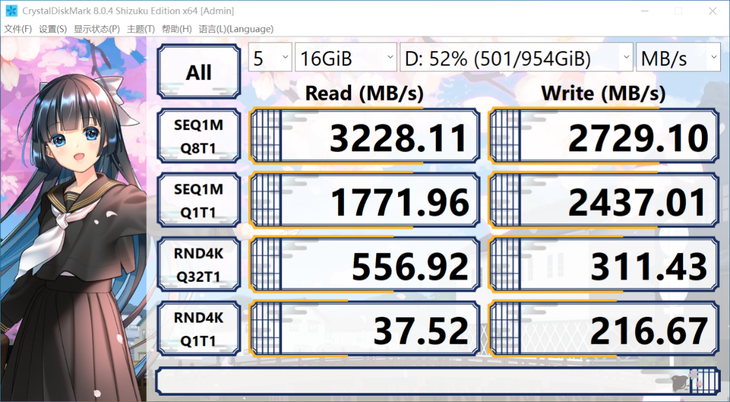The height and width of the screenshot is (402, 730).
Task: Open the drive dropdown showing D: 52%
Action: [x=516, y=58]
